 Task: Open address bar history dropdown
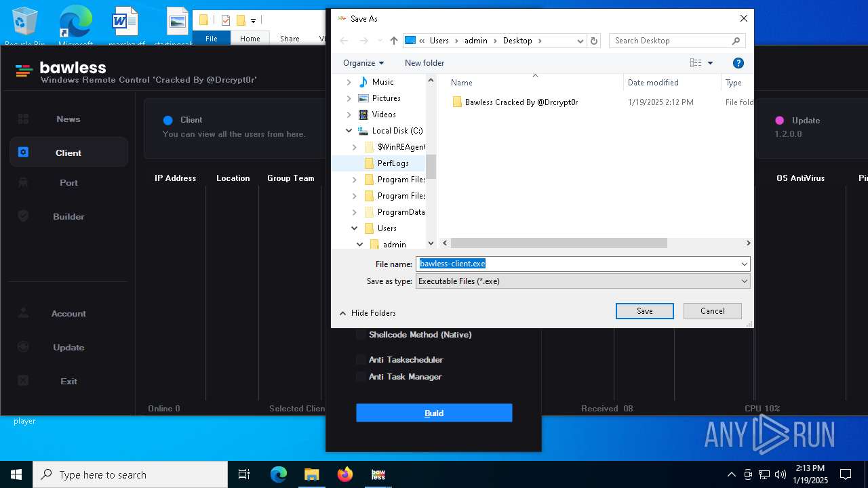pos(580,41)
